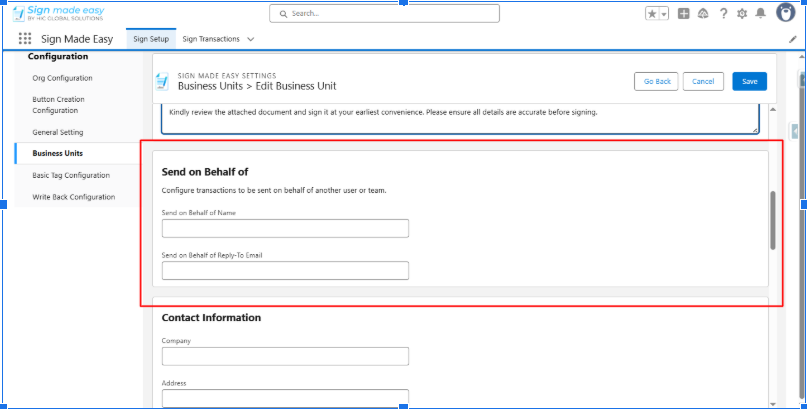
Task: Click the Send on Behalf of heading
Action: point(205,172)
